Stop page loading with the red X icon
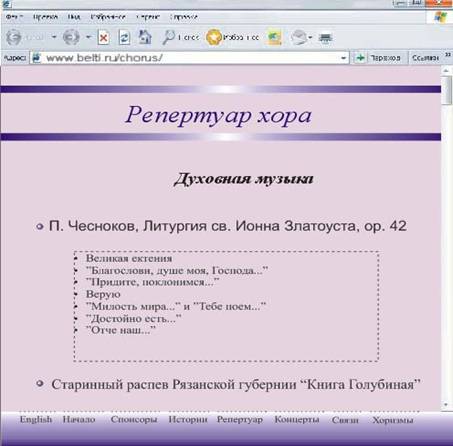The image size is (453, 446). 104,37
